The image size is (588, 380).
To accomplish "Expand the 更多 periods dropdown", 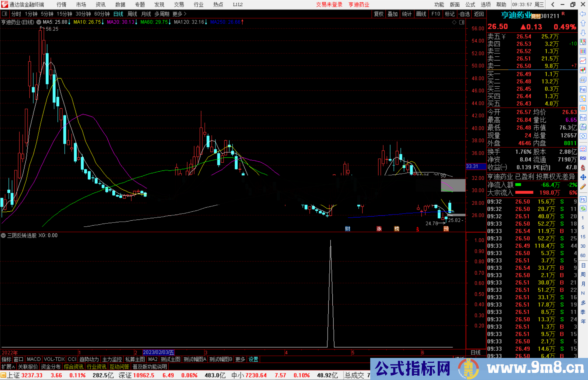I will (179, 14).
